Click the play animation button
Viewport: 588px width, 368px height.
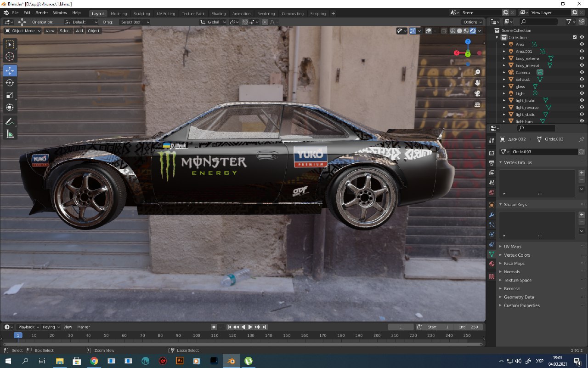(250, 327)
